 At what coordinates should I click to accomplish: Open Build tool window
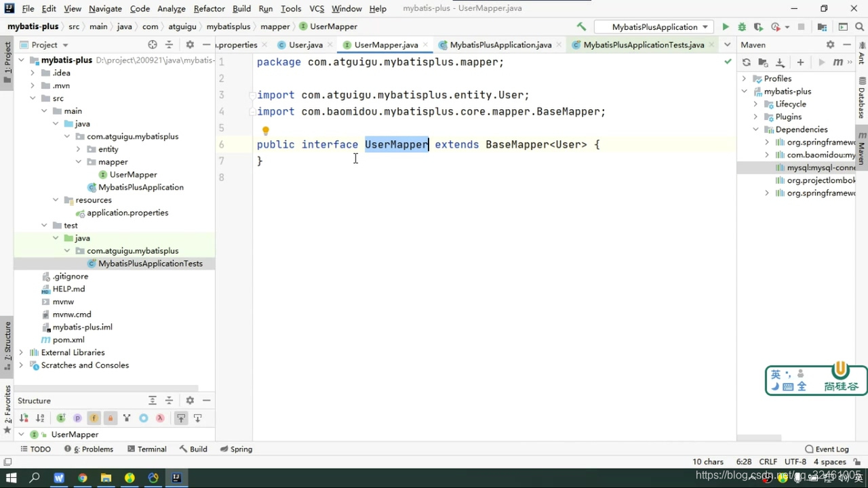coord(193,449)
